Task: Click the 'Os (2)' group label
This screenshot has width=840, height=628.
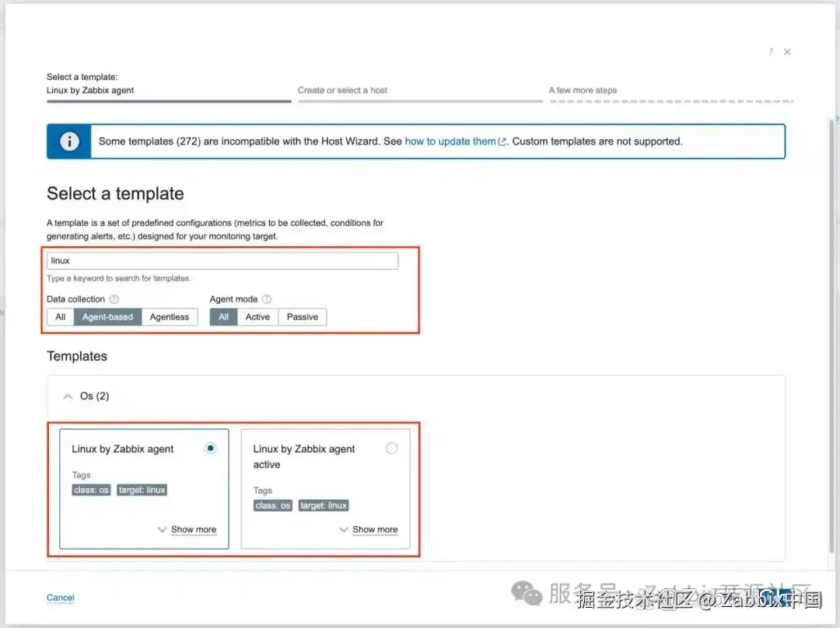Action: pyautogui.click(x=94, y=396)
